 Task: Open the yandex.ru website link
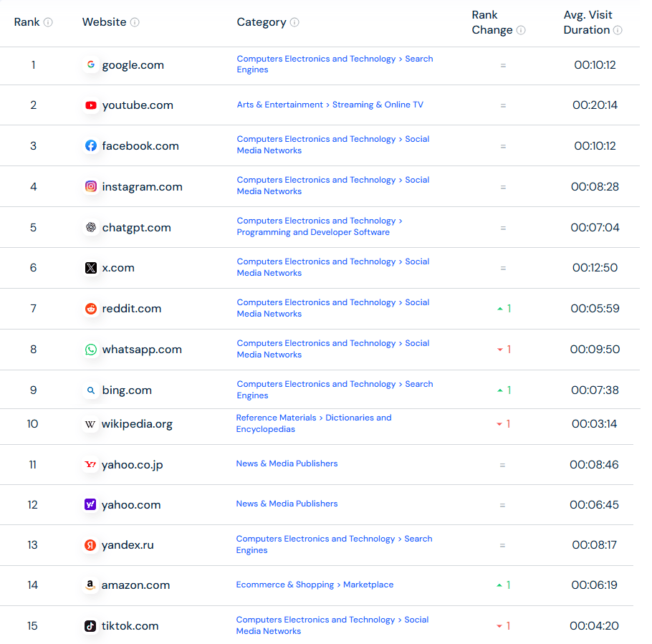tap(128, 545)
